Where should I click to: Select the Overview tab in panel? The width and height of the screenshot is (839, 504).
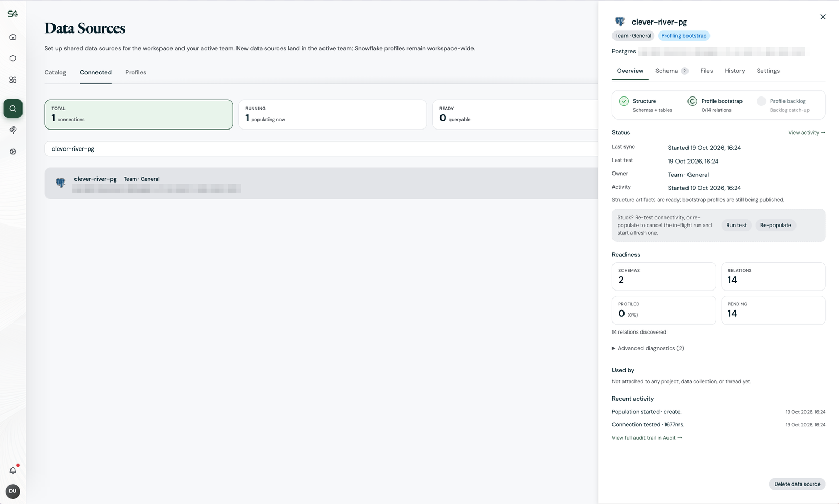[x=630, y=71]
